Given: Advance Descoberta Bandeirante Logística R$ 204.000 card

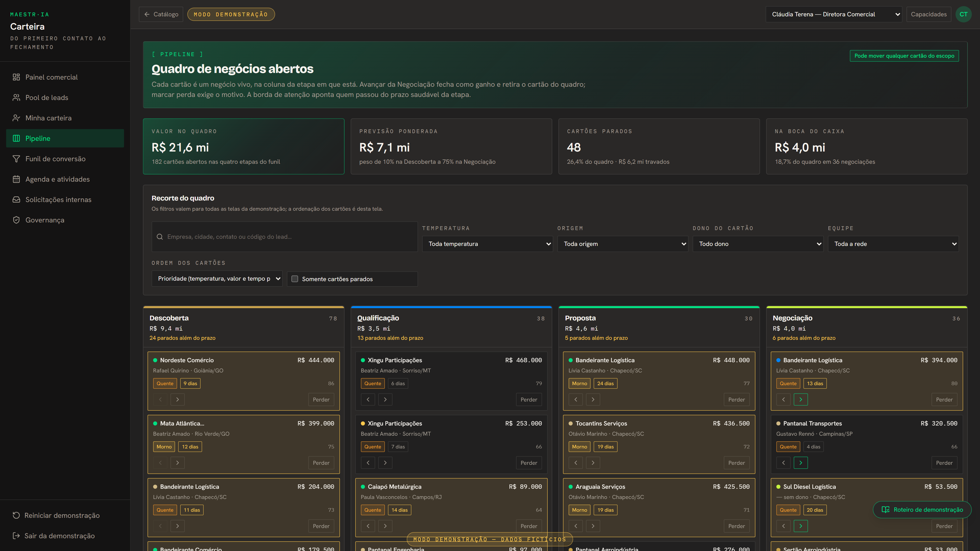Looking at the screenshot, I should pos(178,526).
